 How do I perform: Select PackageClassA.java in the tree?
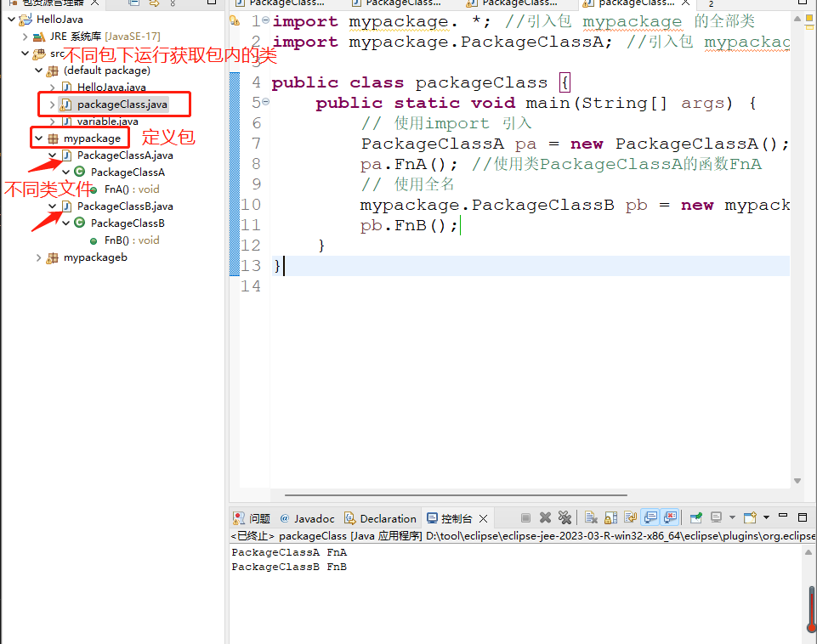click(x=125, y=155)
